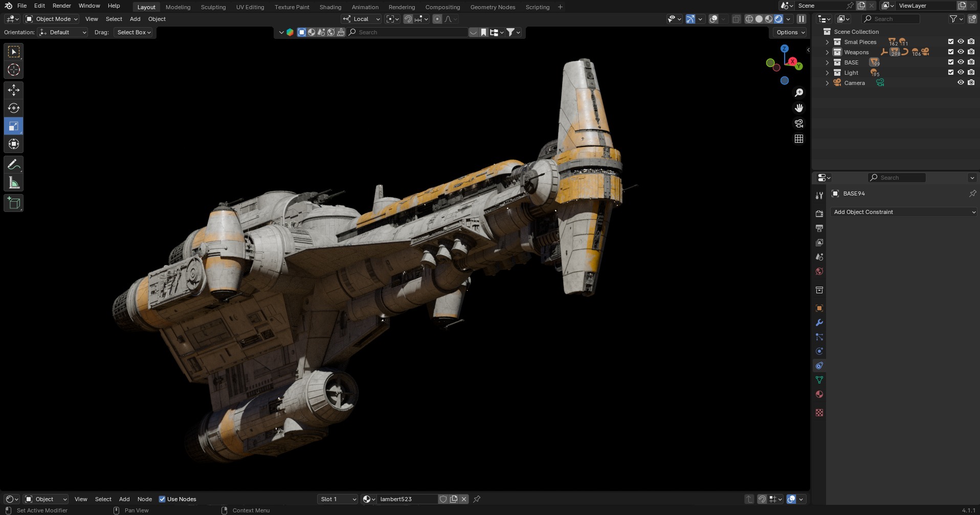Disable Weapons collection in renders
The width and height of the screenshot is (980, 515).
tap(971, 52)
